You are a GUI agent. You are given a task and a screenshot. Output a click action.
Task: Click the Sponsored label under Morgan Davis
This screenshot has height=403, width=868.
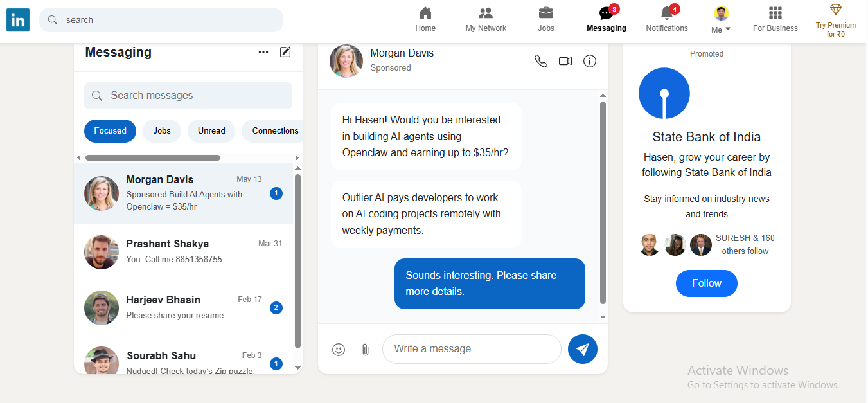pyautogui.click(x=391, y=67)
